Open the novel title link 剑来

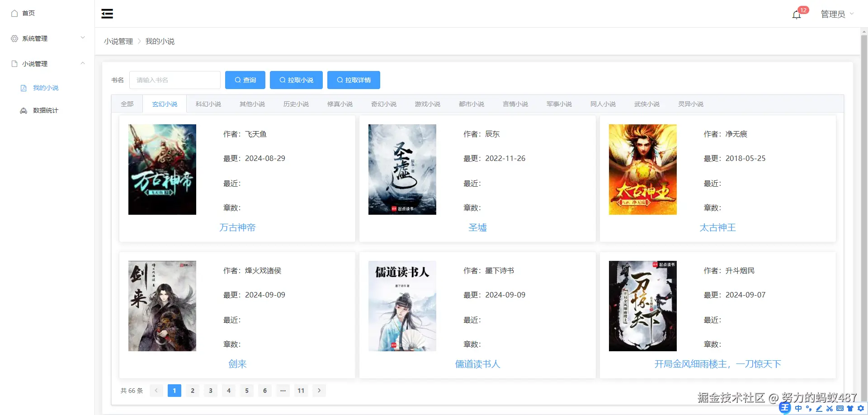coord(237,364)
